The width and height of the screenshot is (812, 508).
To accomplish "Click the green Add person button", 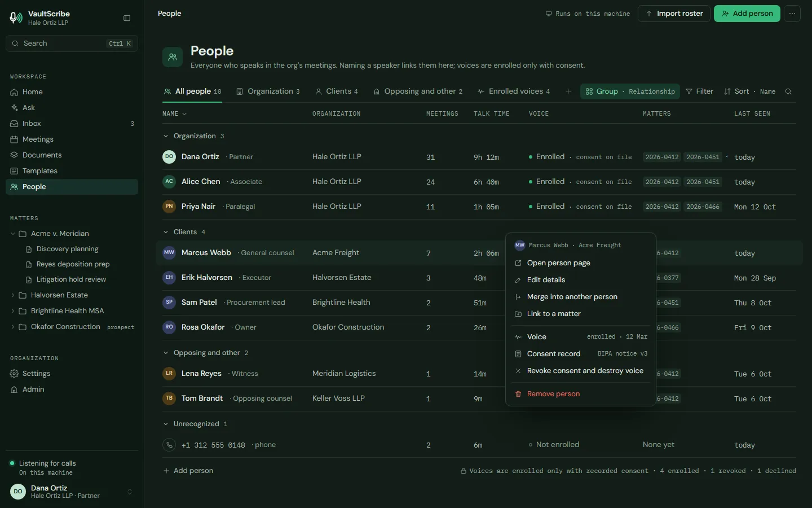I will pos(747,14).
